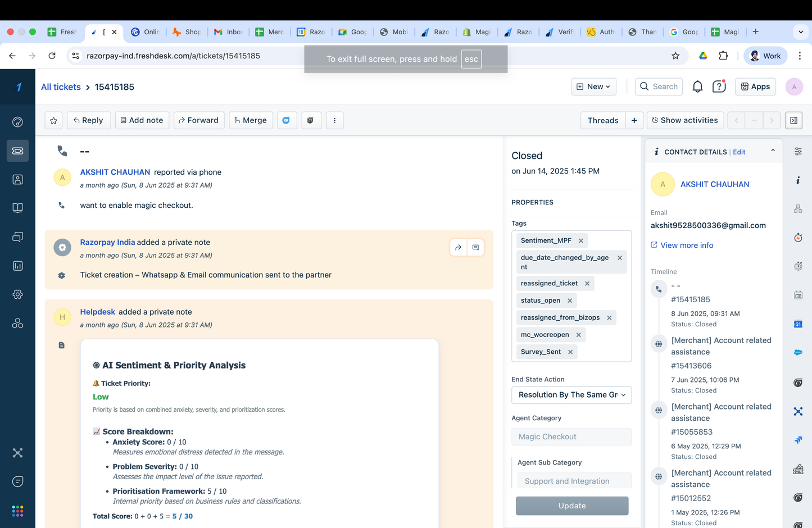Open the Reports chart icon in sidebar
Viewport: 812px width, 528px height.
(x=17, y=266)
